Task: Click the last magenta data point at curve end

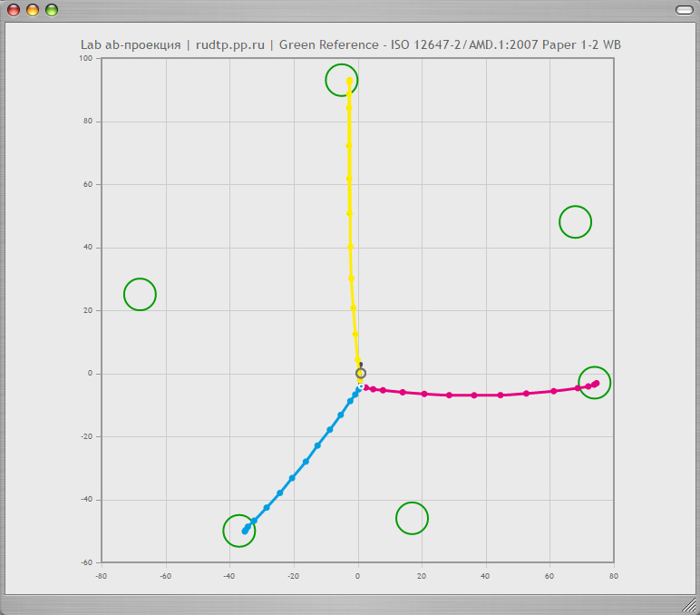Action: [x=597, y=383]
